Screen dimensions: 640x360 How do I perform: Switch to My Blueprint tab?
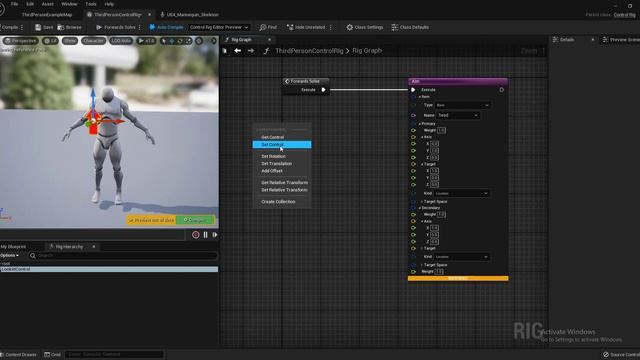[x=13, y=247]
